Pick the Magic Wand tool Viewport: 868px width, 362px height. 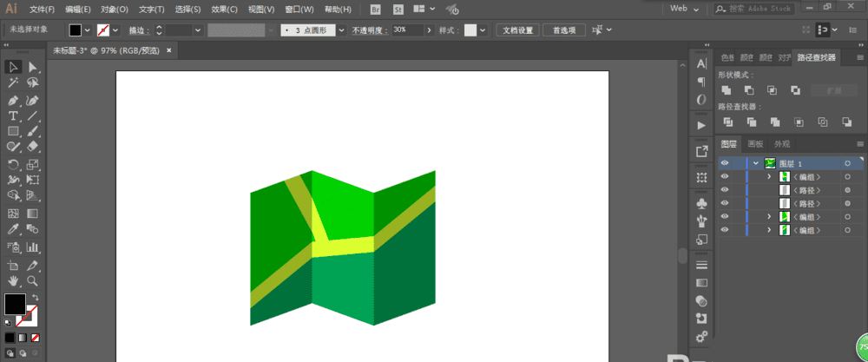(14, 83)
